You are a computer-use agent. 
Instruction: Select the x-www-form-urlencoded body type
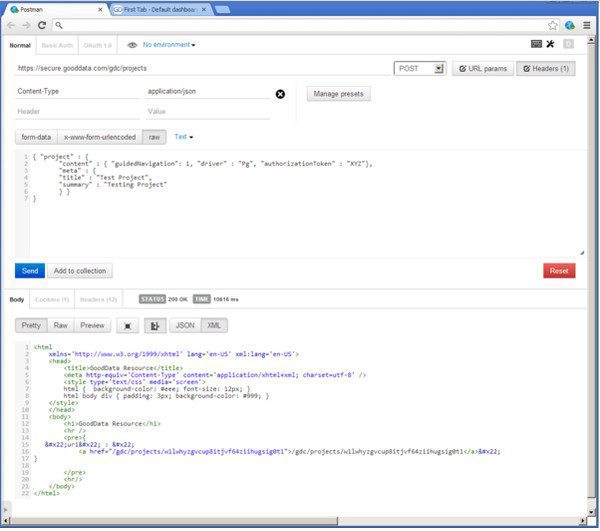(100, 137)
